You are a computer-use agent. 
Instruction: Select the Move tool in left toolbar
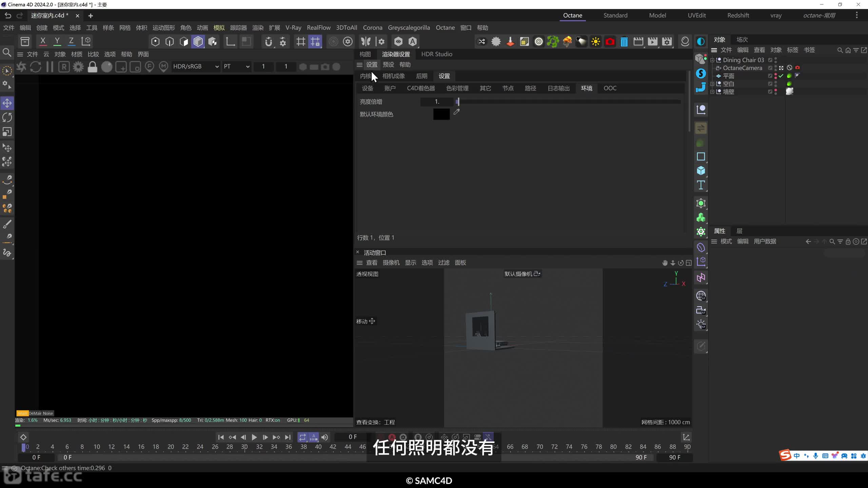tap(7, 103)
